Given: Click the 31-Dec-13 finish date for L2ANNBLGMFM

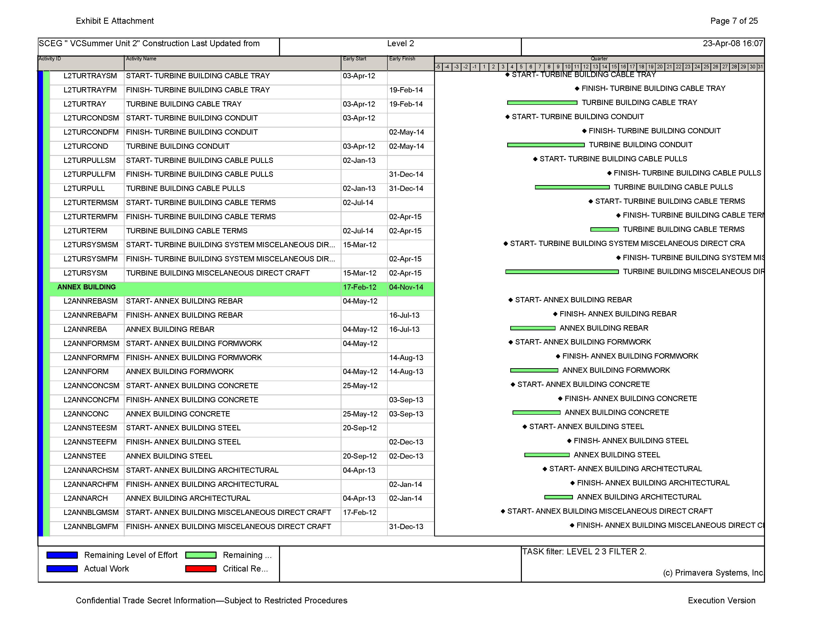Looking at the screenshot, I should [x=406, y=527].
